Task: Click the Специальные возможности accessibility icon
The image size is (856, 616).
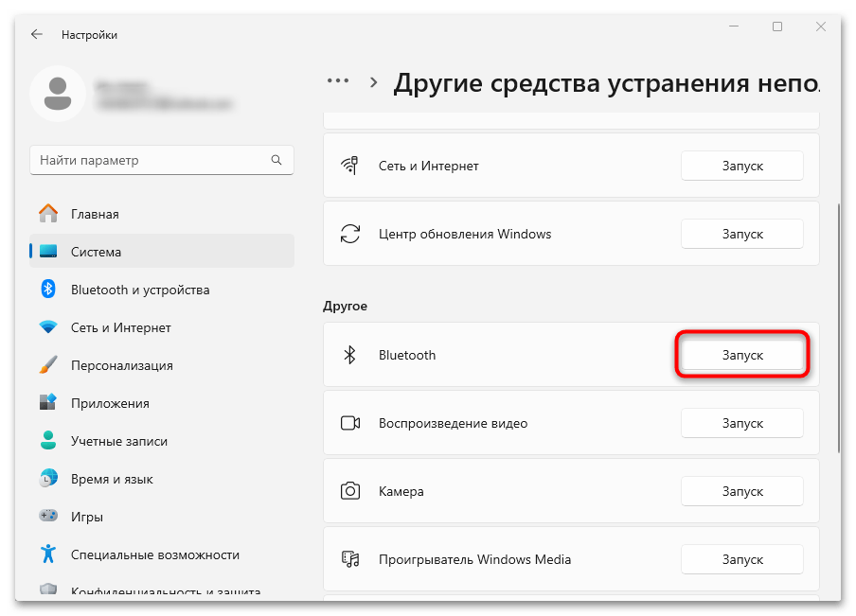Action: coord(48,554)
